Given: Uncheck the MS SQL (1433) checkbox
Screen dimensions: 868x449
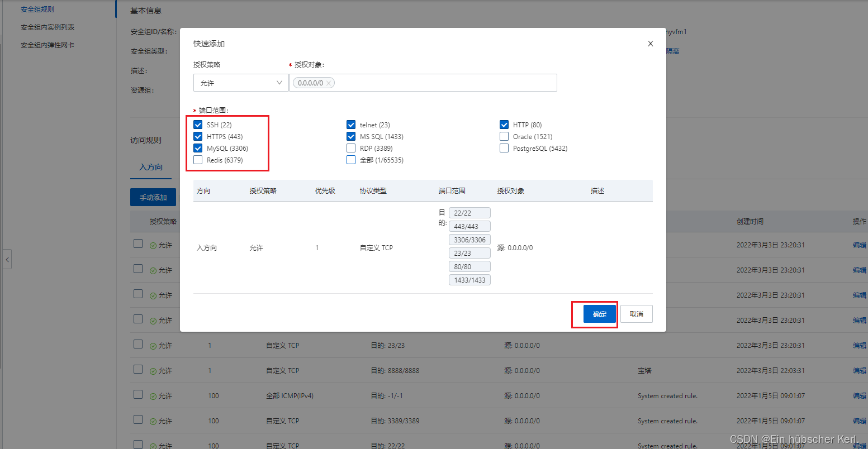Looking at the screenshot, I should [351, 136].
